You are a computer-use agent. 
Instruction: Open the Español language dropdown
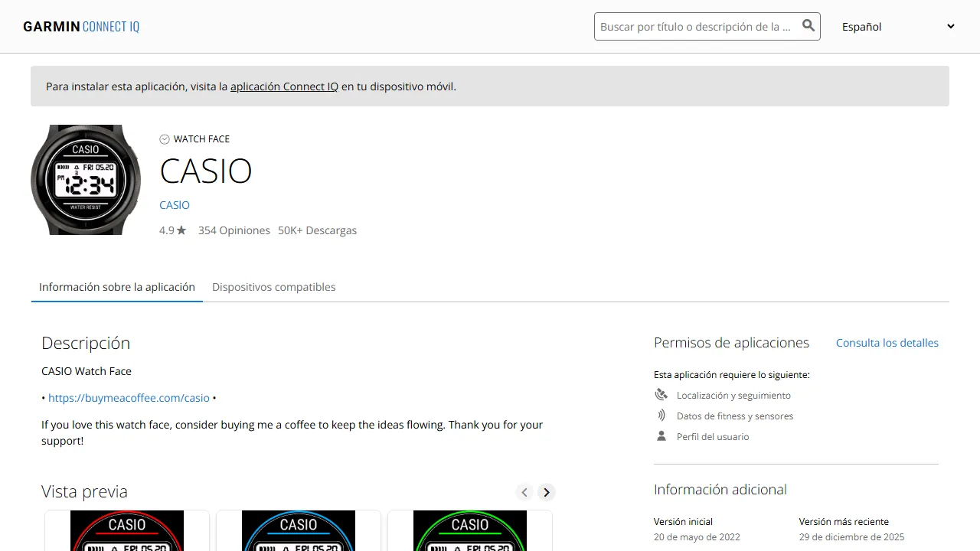[x=897, y=27]
